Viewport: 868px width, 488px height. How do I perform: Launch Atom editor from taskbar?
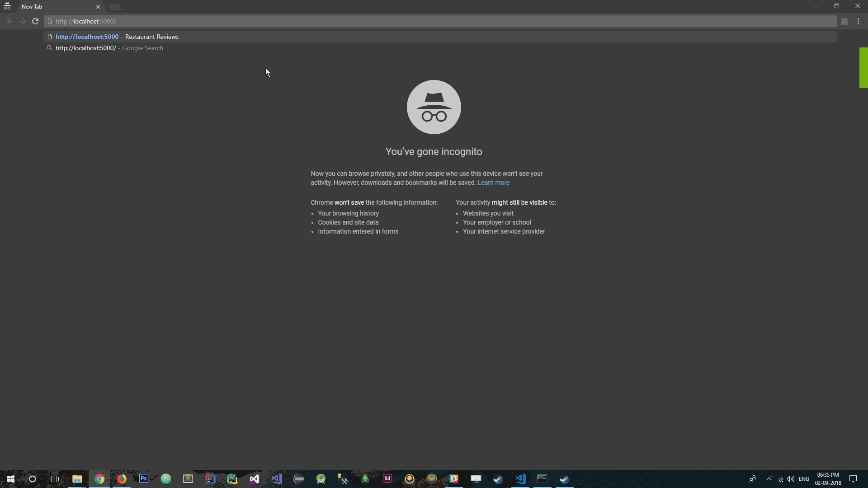166,479
